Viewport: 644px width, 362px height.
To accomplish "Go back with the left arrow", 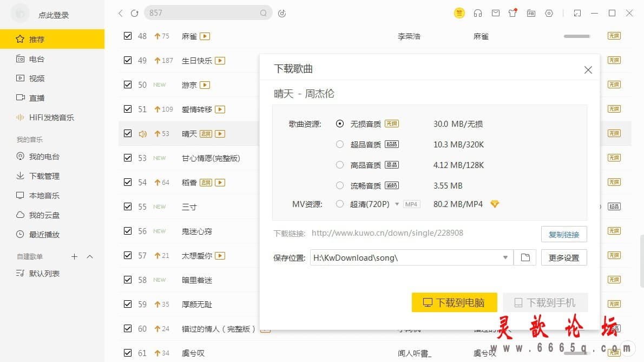I will (120, 13).
